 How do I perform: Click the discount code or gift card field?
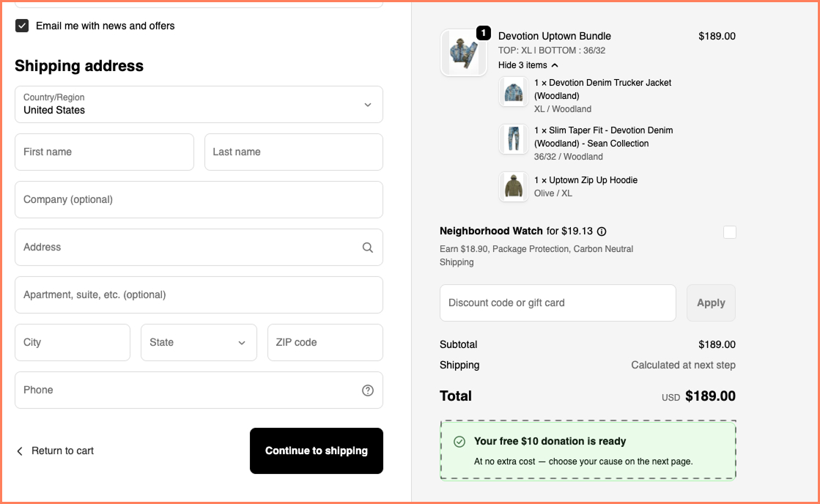click(x=558, y=303)
